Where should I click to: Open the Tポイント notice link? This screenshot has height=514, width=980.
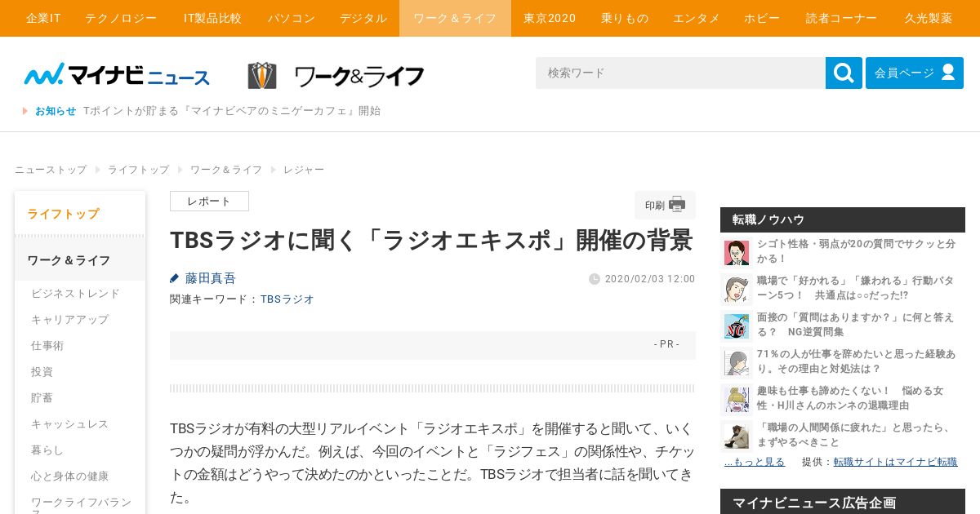point(232,111)
